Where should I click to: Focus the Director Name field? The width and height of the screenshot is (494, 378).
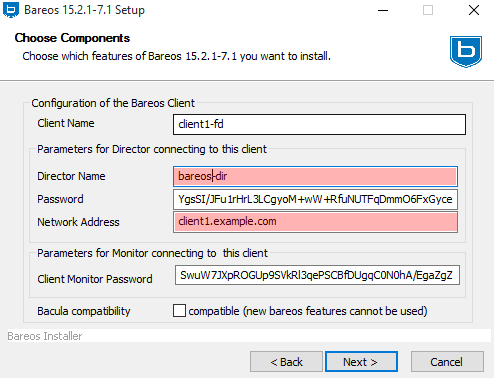tap(315, 176)
